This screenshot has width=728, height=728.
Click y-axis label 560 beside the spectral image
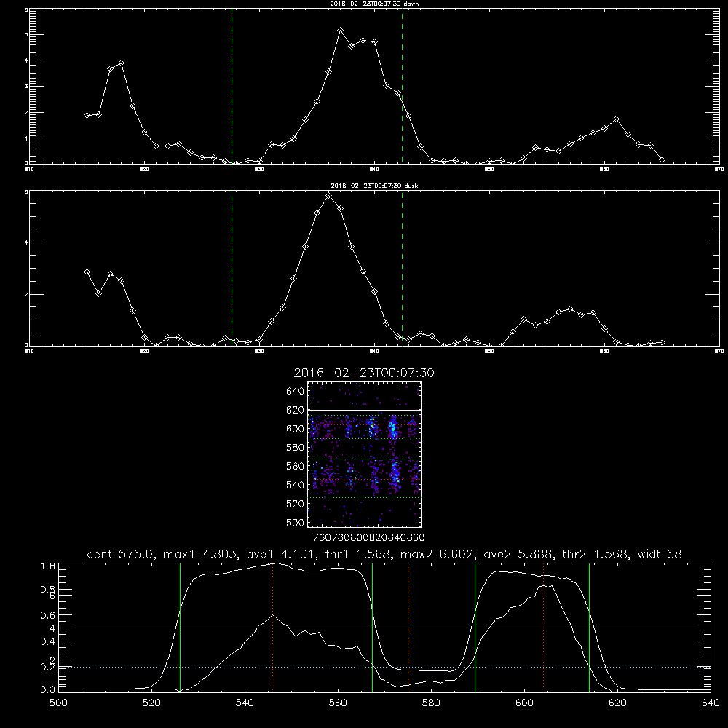tap(296, 466)
